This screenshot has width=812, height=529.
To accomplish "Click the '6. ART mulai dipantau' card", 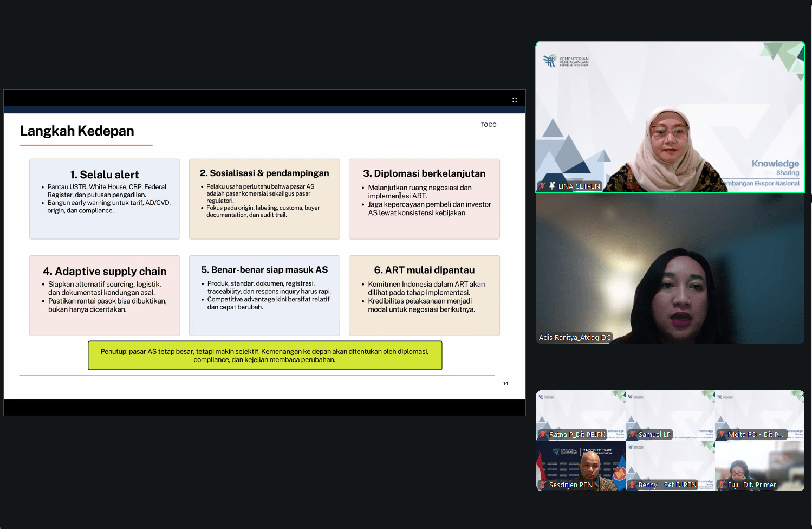I will 424,295.
